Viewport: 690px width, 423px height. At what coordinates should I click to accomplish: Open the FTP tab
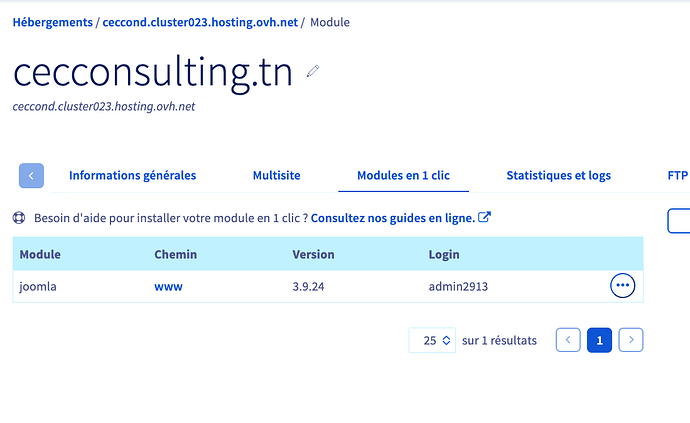pos(678,176)
